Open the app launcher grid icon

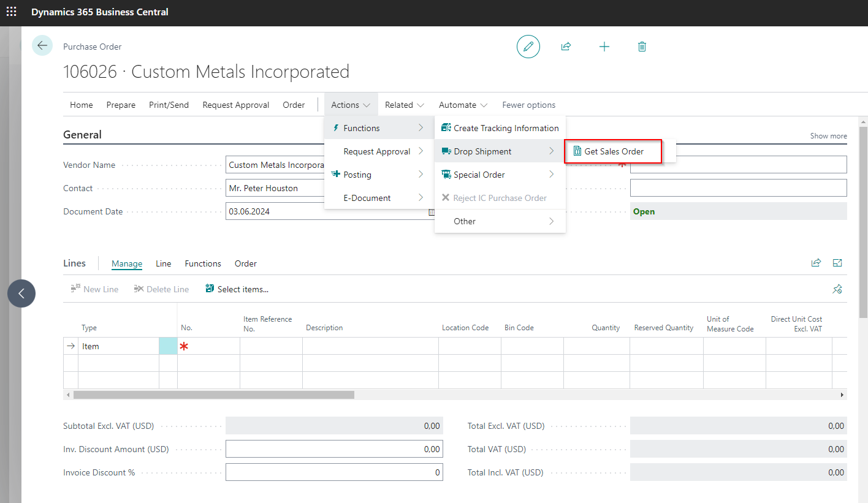12,12
